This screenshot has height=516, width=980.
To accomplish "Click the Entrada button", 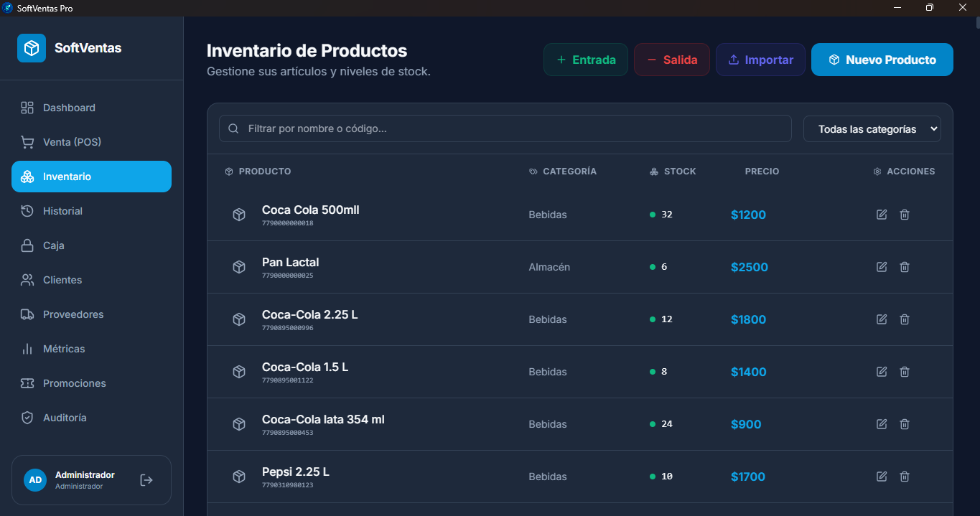I will coord(585,59).
